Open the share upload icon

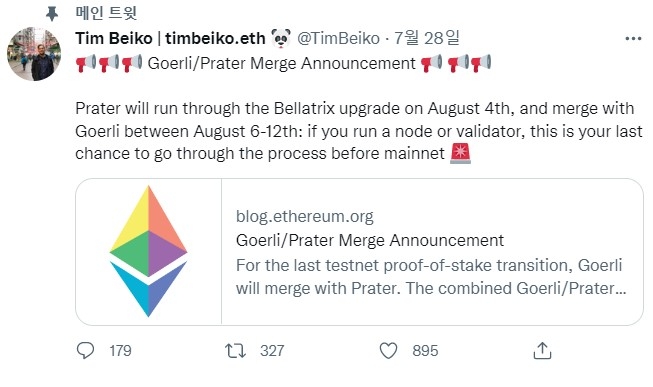[x=542, y=351]
